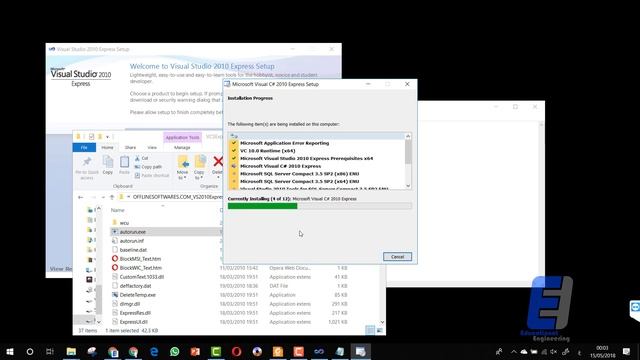Click install list scroll-up arrow
Viewport: 640px width, 360px height.
click(x=408, y=136)
